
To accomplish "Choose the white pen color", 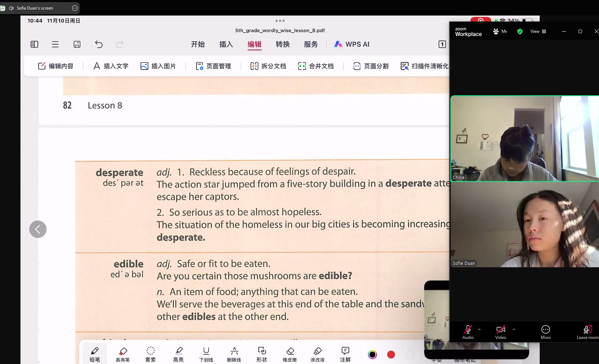I will pyautogui.click(x=410, y=354).
